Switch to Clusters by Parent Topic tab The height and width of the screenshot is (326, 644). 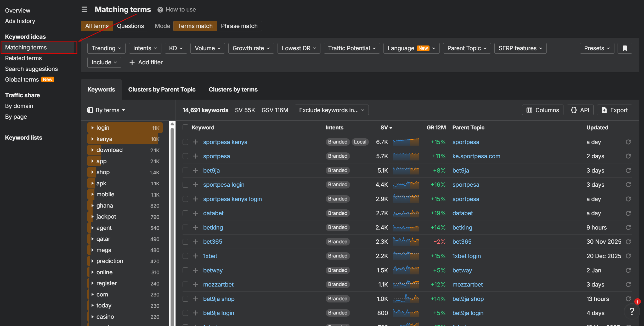point(162,89)
